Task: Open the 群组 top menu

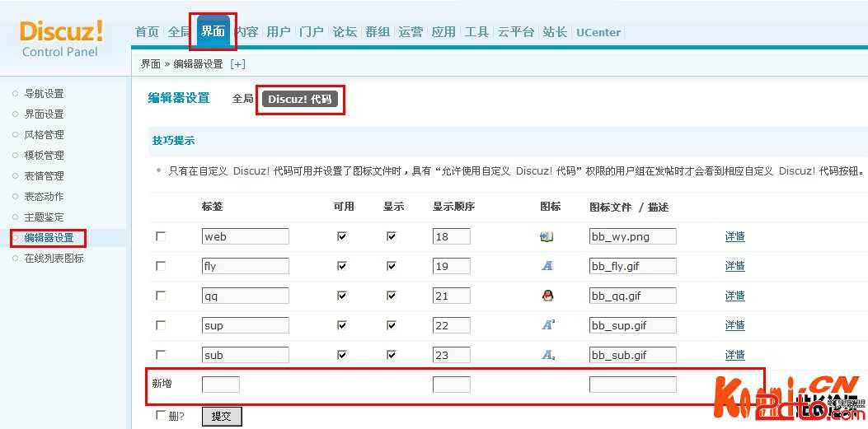Action: [x=378, y=32]
